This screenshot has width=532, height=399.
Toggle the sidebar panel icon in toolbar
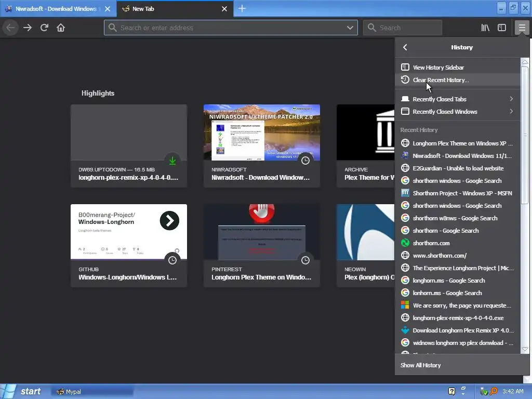[x=502, y=28]
